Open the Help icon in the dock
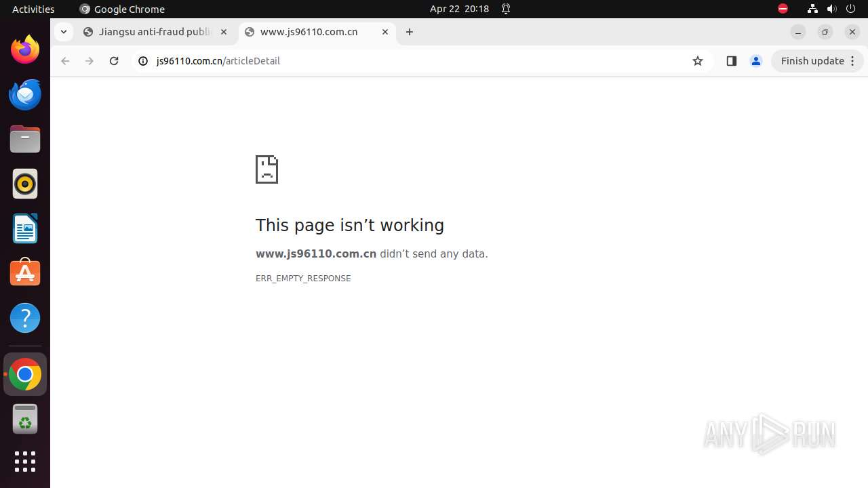The width and height of the screenshot is (868, 488). pos(25,318)
